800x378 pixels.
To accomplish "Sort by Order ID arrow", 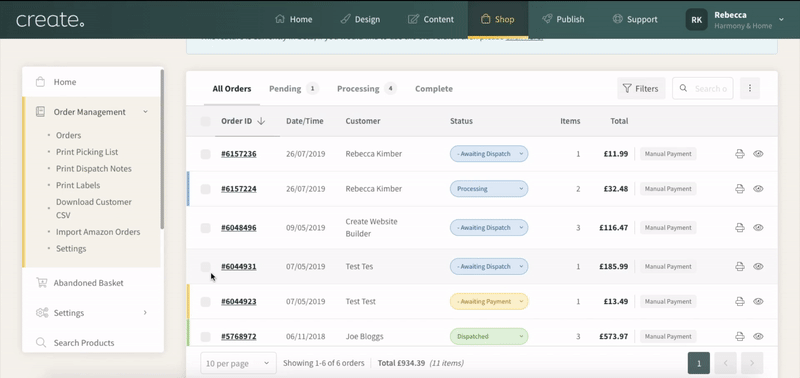I will [261, 121].
